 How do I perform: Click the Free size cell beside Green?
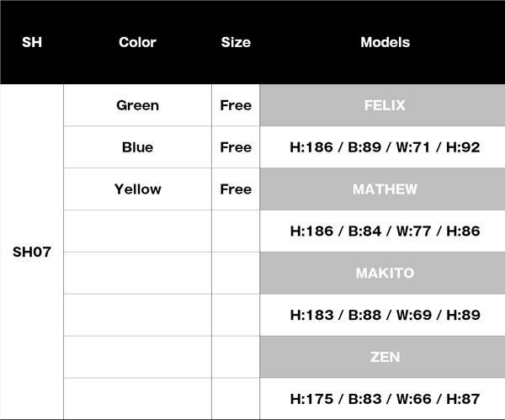pos(236,105)
